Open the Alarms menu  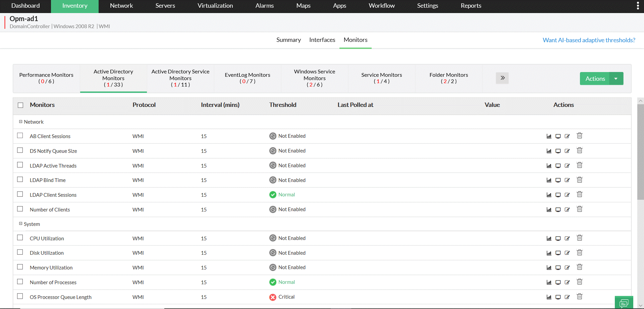point(264,6)
